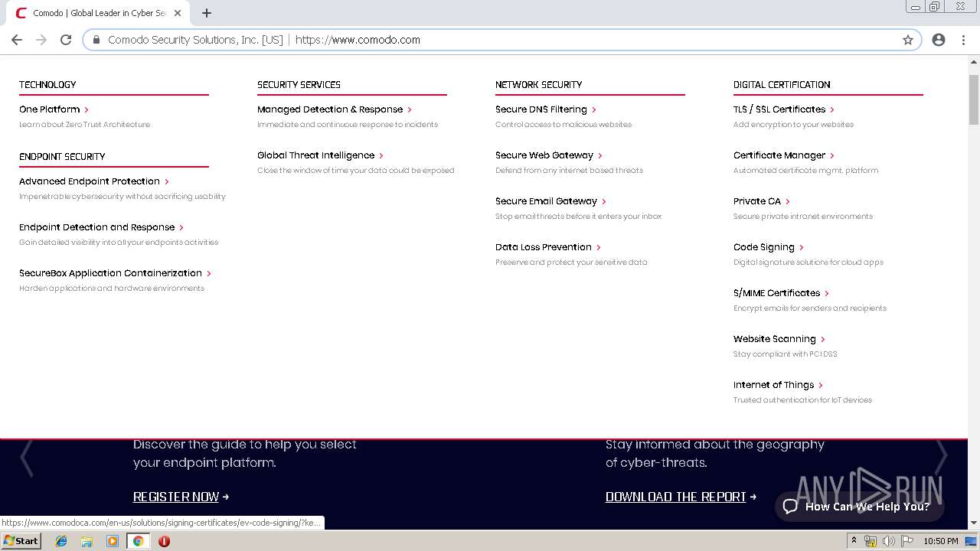The width and height of the screenshot is (980, 551).
Task: Open Managed Detection & Response
Action: point(330,109)
